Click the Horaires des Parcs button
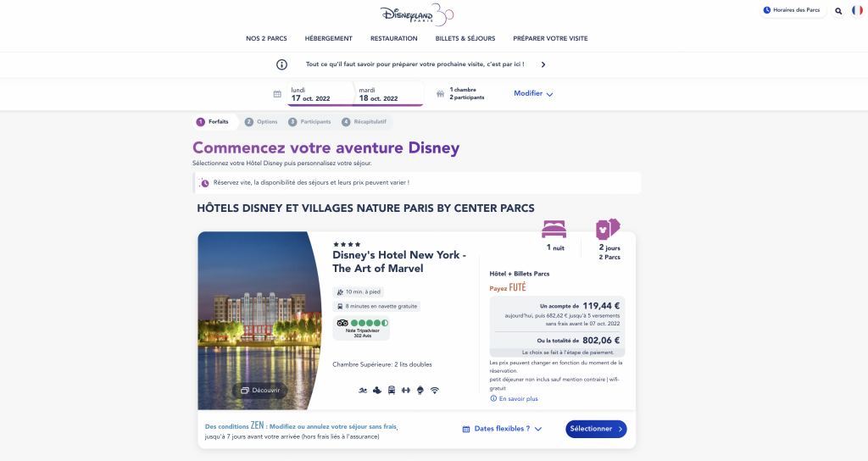868x461 pixels. (792, 10)
